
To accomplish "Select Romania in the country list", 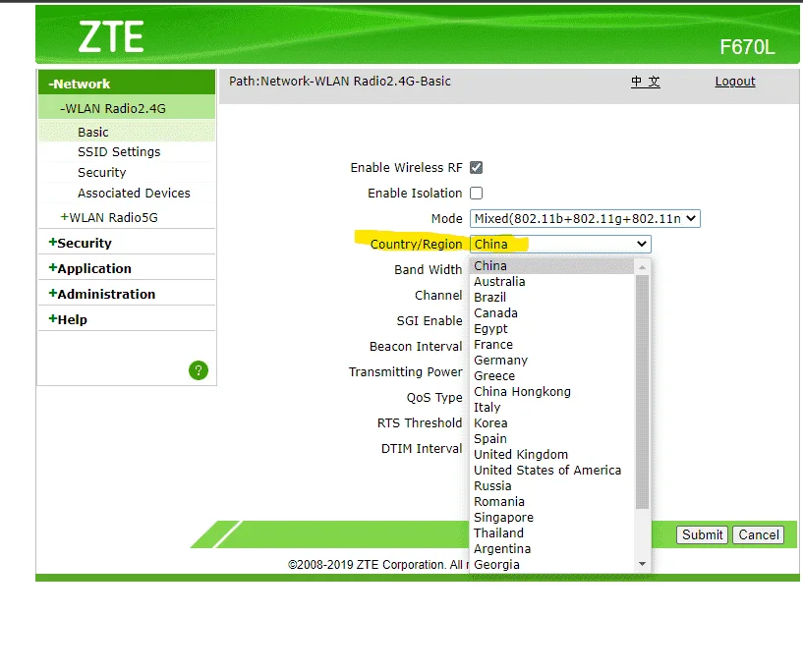I will [x=552, y=502].
